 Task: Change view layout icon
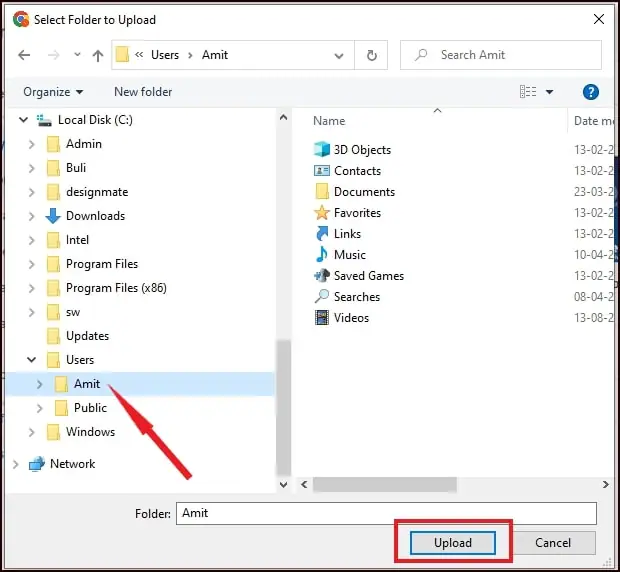528,92
